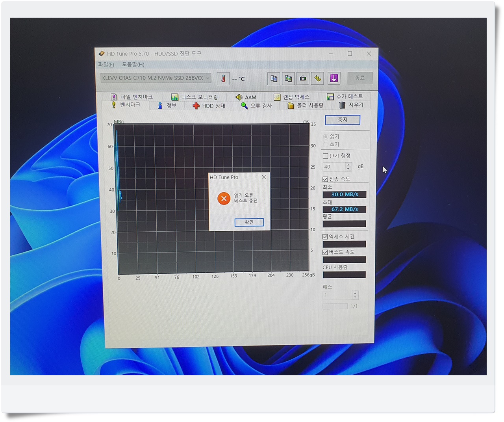Confirm the error dialog with 확인

pyautogui.click(x=249, y=222)
